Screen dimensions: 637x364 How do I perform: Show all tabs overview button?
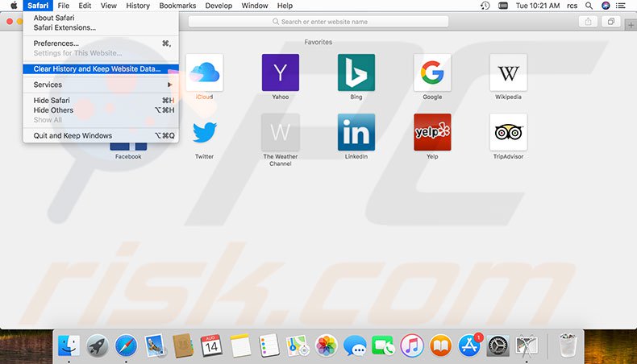click(x=610, y=22)
